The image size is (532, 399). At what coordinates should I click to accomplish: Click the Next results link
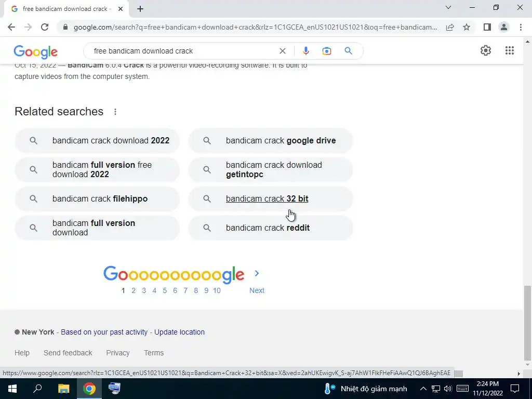tap(257, 290)
